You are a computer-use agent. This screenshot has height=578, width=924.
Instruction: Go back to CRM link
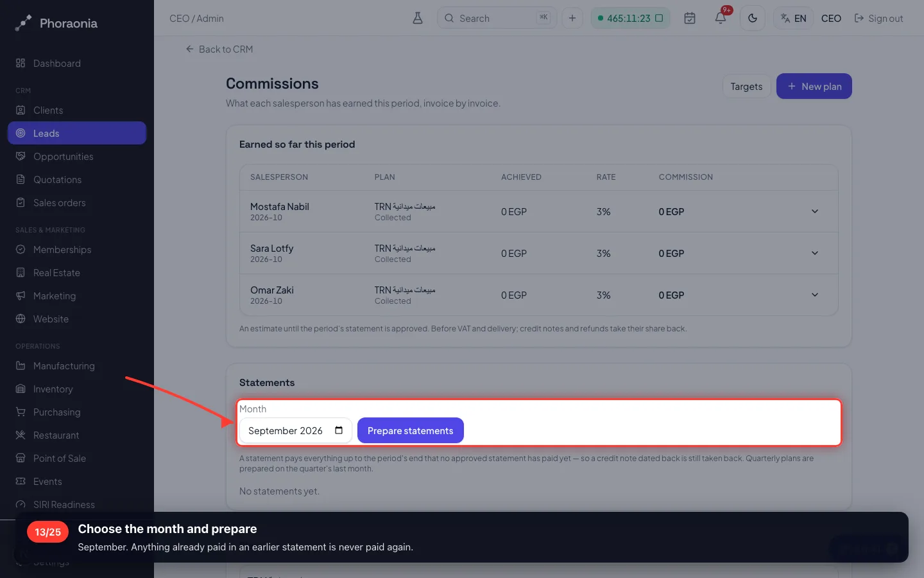coord(219,49)
